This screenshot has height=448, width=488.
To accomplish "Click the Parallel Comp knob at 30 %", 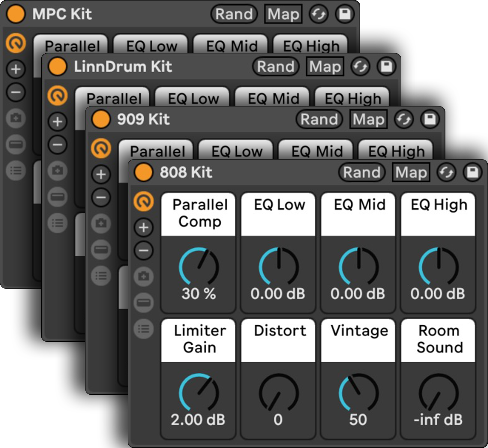I will pos(199,267).
